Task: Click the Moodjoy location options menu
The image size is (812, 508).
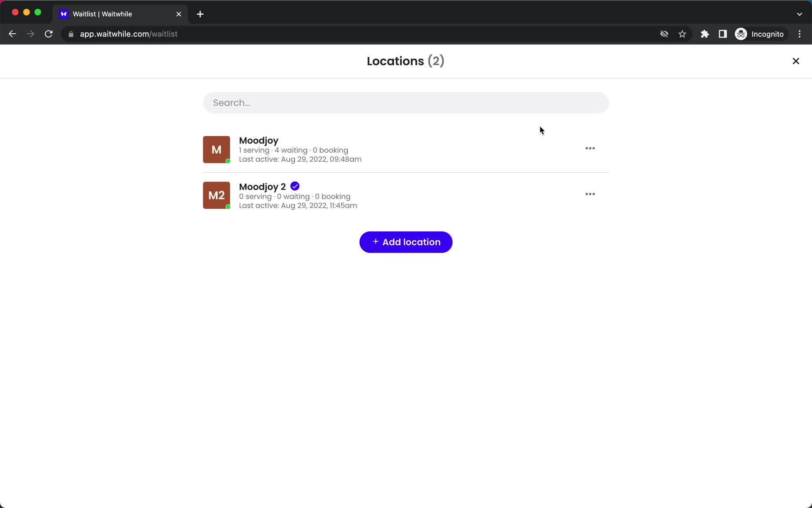Action: (x=590, y=148)
